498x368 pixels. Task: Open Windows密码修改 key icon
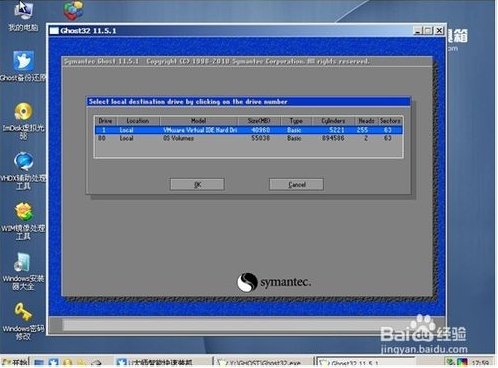pyautogui.click(x=23, y=321)
